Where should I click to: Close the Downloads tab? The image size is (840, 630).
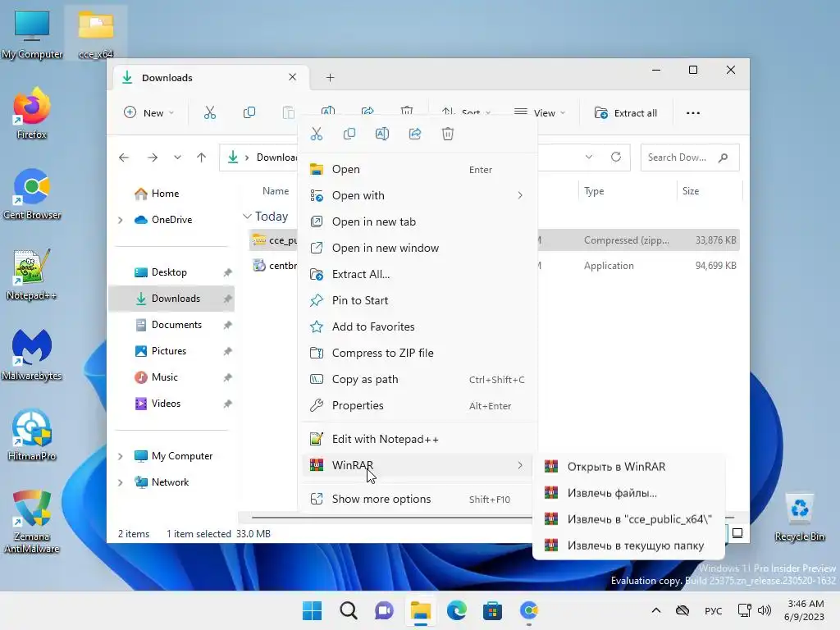pyautogui.click(x=293, y=77)
